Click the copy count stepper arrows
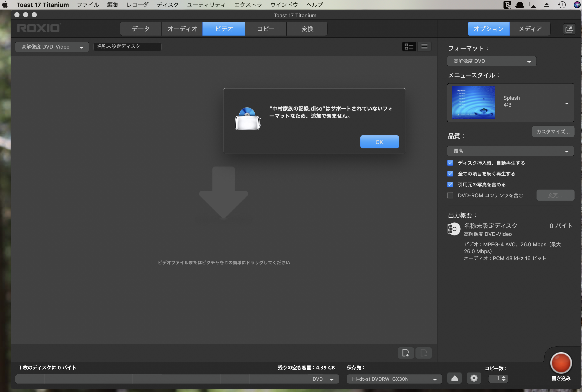 [x=504, y=379]
